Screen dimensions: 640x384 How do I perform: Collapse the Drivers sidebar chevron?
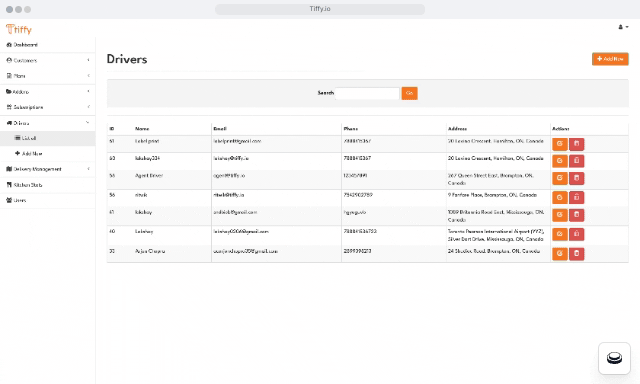tap(88, 122)
